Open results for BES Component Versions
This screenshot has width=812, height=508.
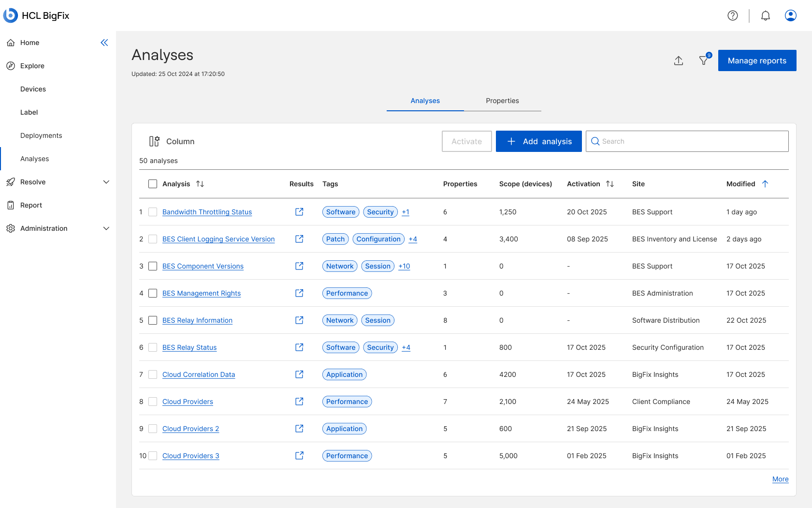pyautogui.click(x=300, y=266)
